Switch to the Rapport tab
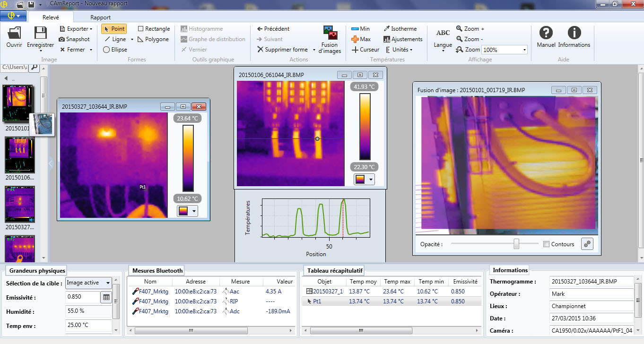Viewport: 644px width, 344px height. pyautogui.click(x=100, y=17)
